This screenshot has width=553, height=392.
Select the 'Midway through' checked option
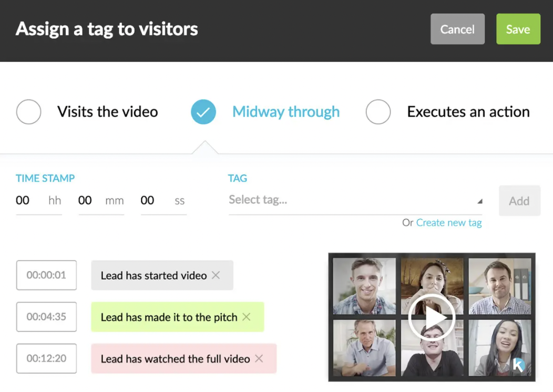point(203,112)
